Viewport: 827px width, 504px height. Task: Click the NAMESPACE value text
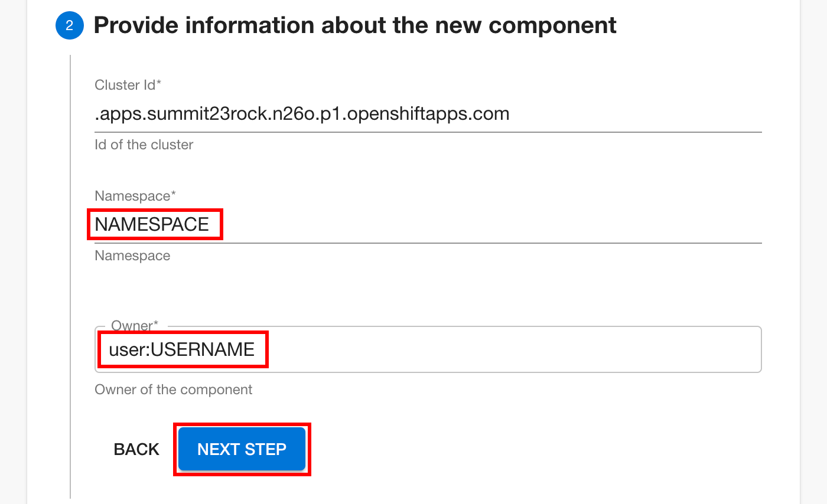(x=152, y=224)
